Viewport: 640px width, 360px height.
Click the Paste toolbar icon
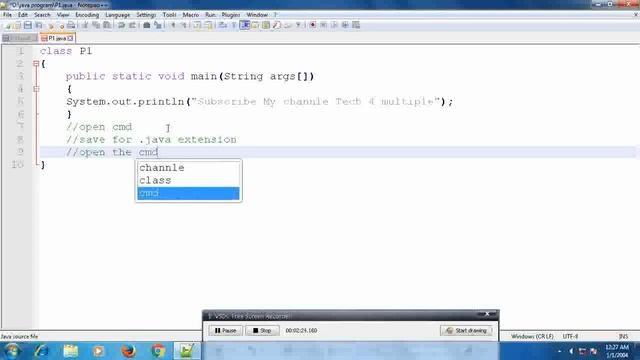(107, 25)
